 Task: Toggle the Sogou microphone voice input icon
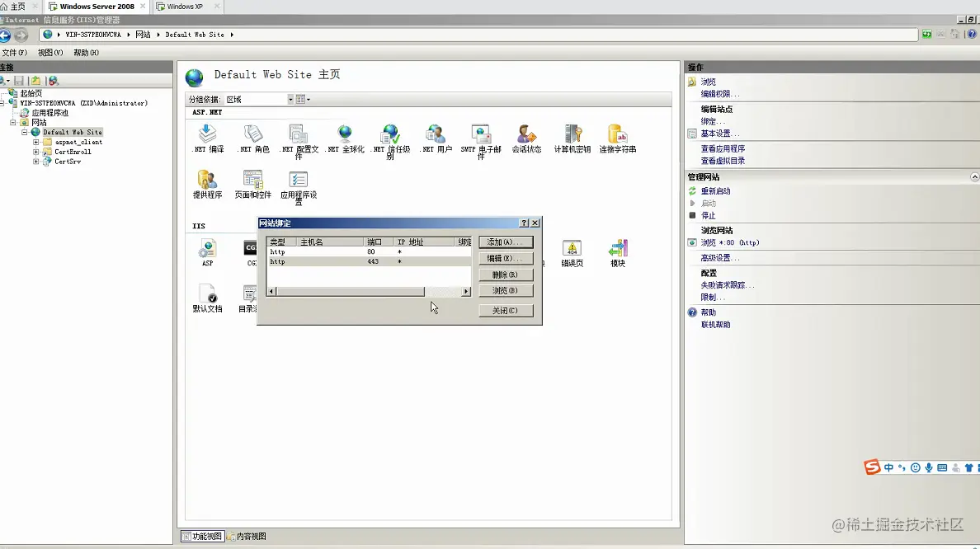[x=929, y=468]
